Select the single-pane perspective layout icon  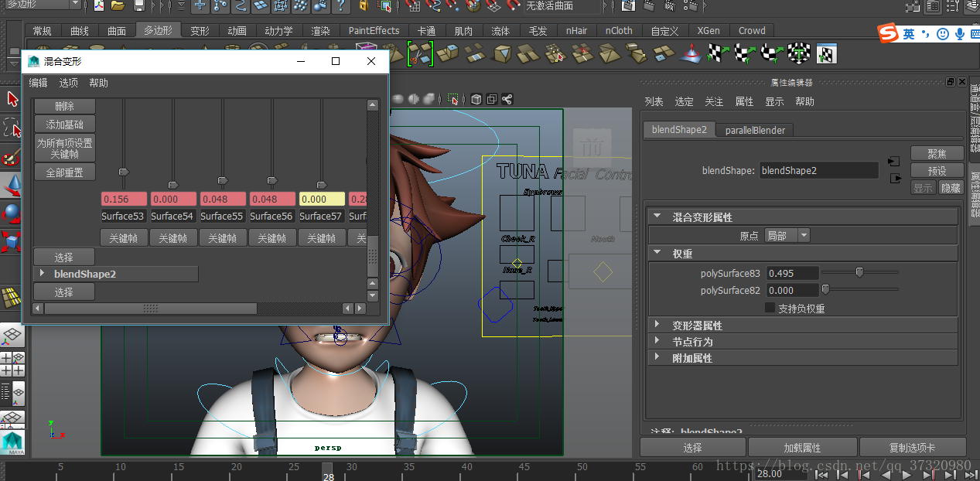[x=12, y=334]
